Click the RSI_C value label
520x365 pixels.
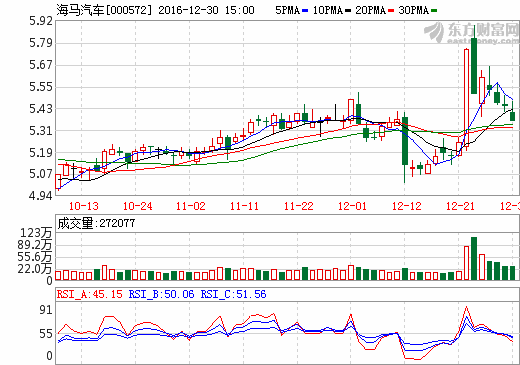tap(233, 294)
